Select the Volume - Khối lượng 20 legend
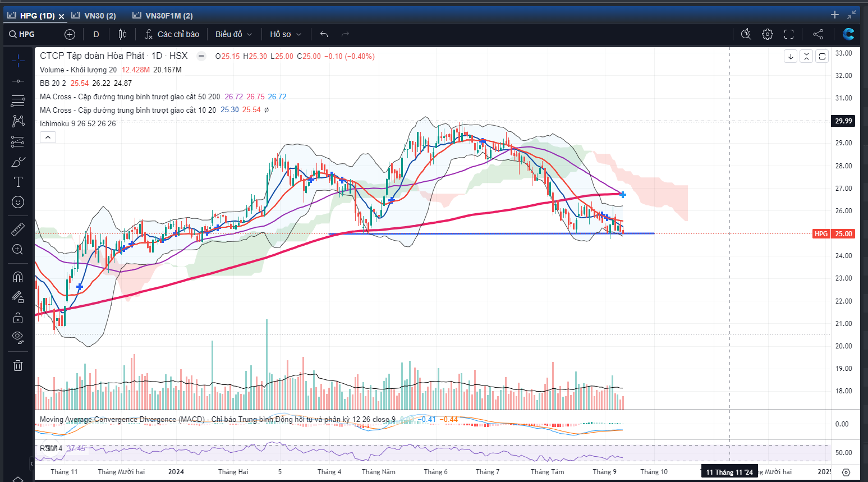This screenshot has height=482, width=868. point(79,70)
